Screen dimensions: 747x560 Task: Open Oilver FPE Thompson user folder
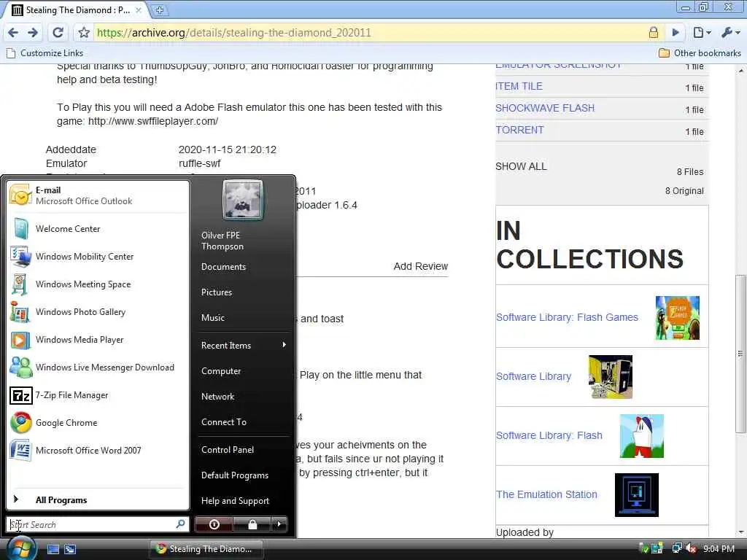(x=222, y=241)
